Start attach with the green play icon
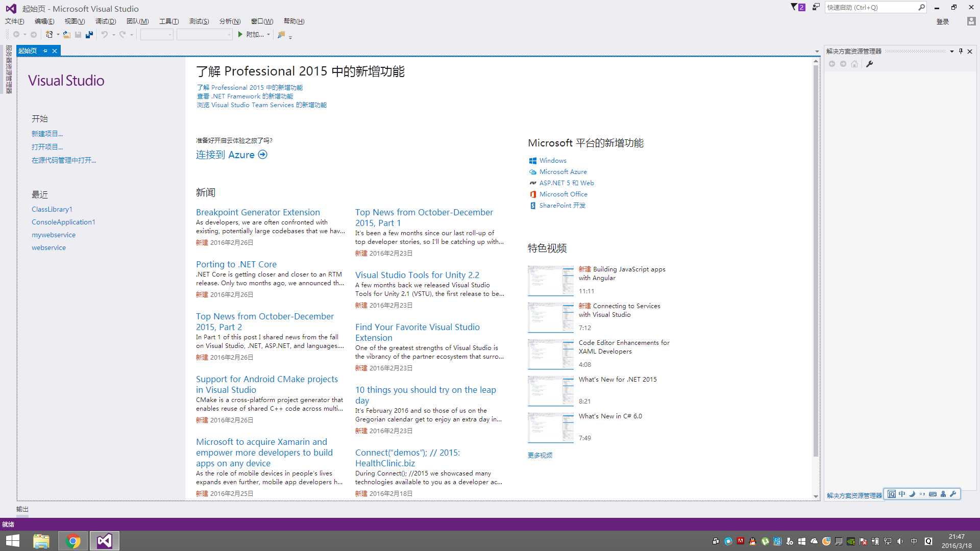Image resolution: width=980 pixels, height=551 pixels. [x=240, y=35]
